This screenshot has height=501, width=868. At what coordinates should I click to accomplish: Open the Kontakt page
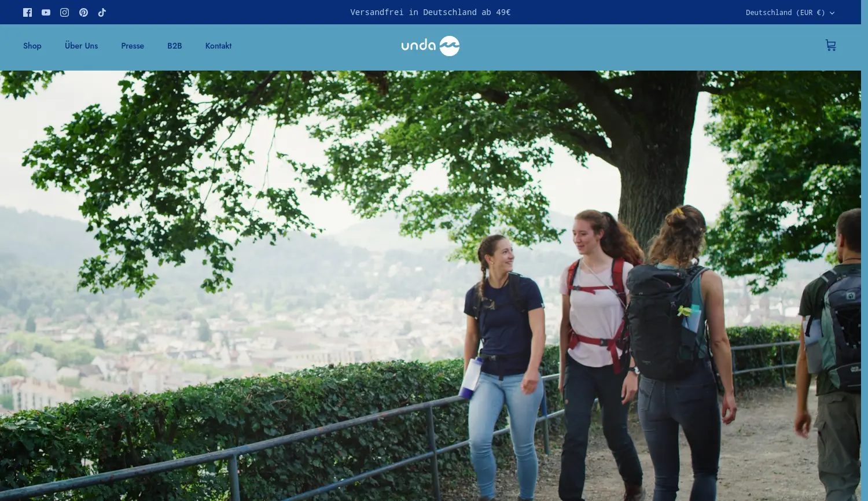pos(218,46)
